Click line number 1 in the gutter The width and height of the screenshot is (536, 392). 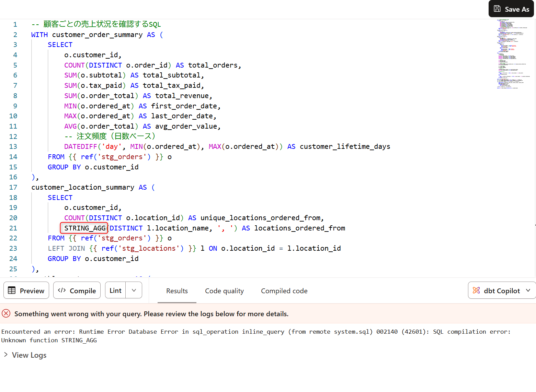click(x=15, y=24)
